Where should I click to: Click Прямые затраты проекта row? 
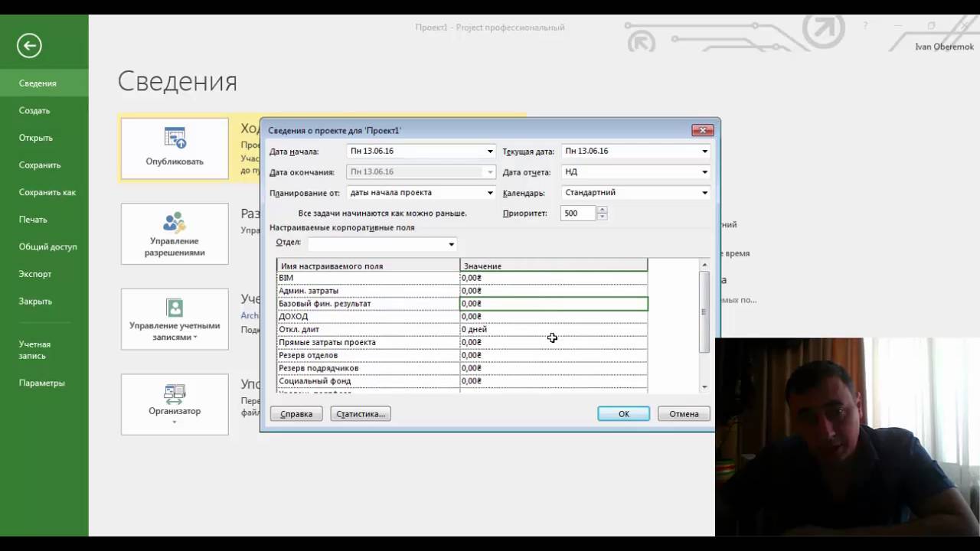pyautogui.click(x=462, y=343)
